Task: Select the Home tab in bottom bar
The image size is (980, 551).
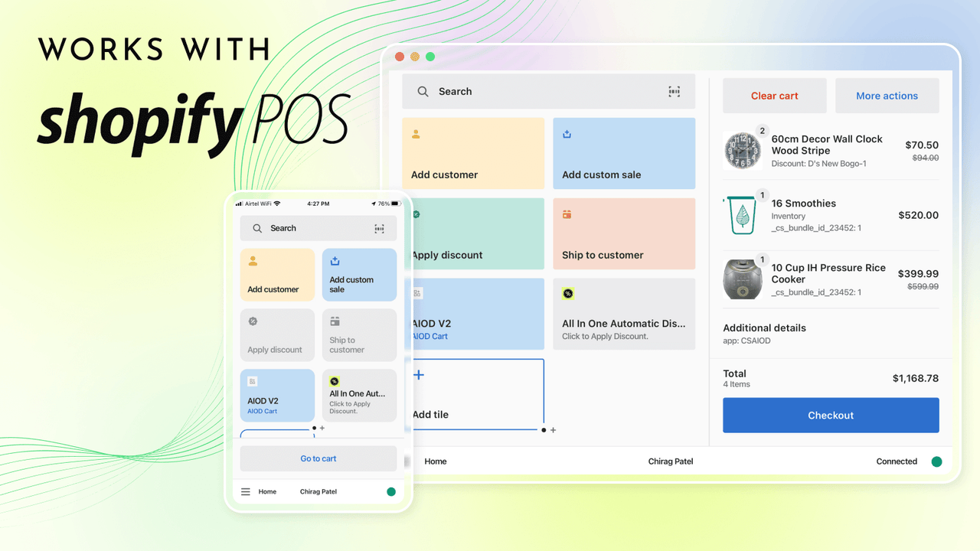Action: [435, 461]
